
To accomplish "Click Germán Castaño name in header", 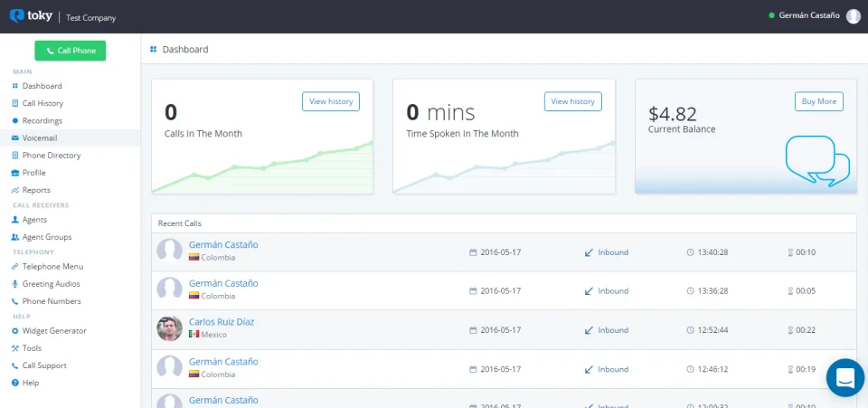I will (809, 15).
